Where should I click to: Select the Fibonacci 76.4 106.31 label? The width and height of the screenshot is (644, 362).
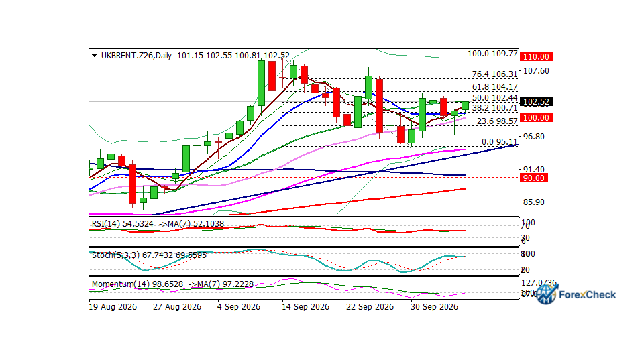[494, 74]
